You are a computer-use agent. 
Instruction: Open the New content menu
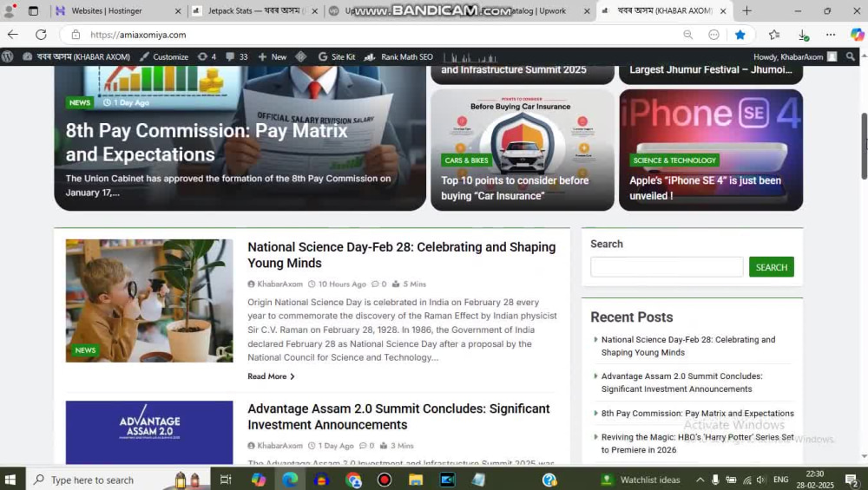coord(273,56)
